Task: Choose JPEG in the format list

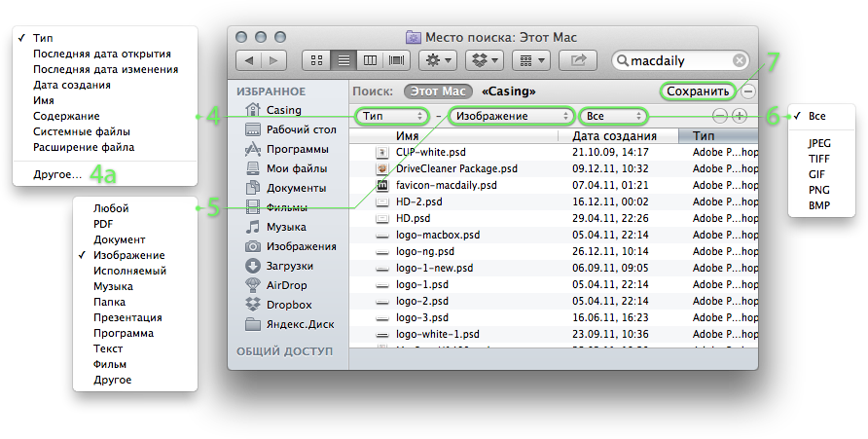Action: tap(818, 143)
